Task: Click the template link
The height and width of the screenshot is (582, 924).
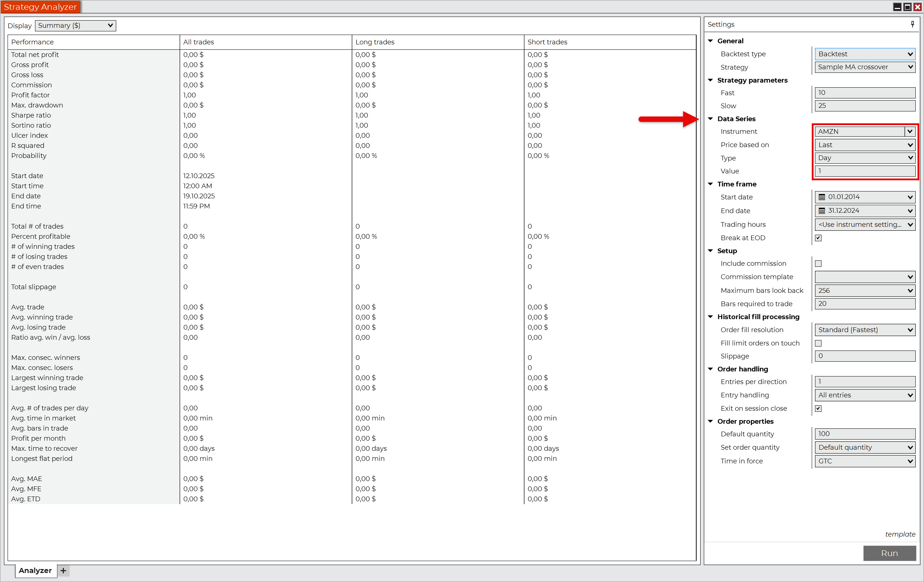Action: tap(900, 534)
